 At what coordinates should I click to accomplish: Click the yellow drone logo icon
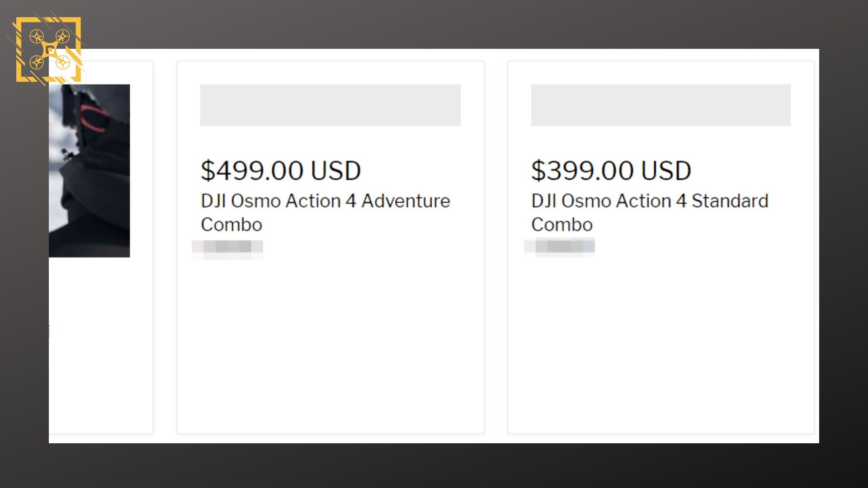click(48, 50)
